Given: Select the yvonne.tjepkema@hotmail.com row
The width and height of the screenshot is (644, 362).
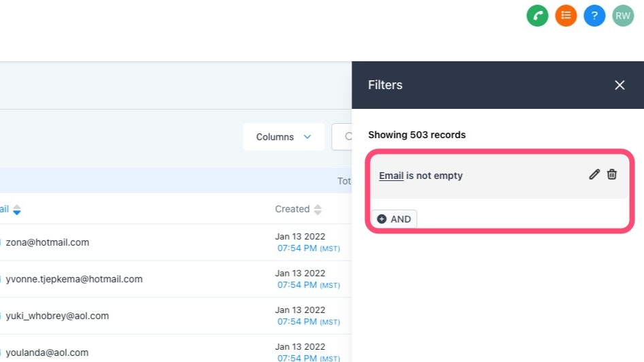Looking at the screenshot, I should click(74, 279).
